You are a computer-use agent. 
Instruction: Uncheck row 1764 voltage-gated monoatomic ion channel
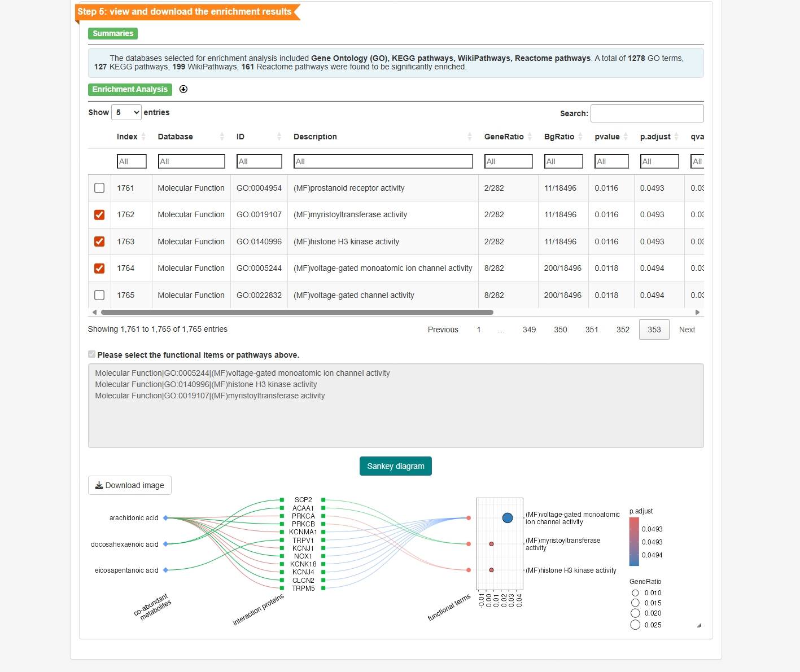click(x=99, y=268)
